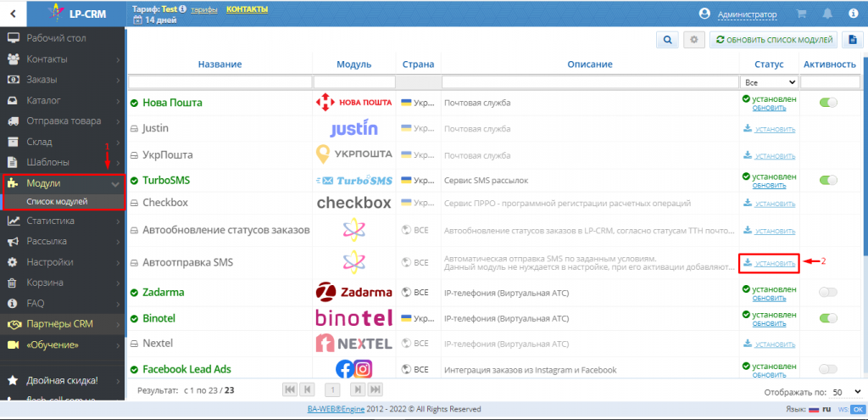Click Администратор account name
Image resolution: width=868 pixels, height=420 pixels.
tap(748, 15)
